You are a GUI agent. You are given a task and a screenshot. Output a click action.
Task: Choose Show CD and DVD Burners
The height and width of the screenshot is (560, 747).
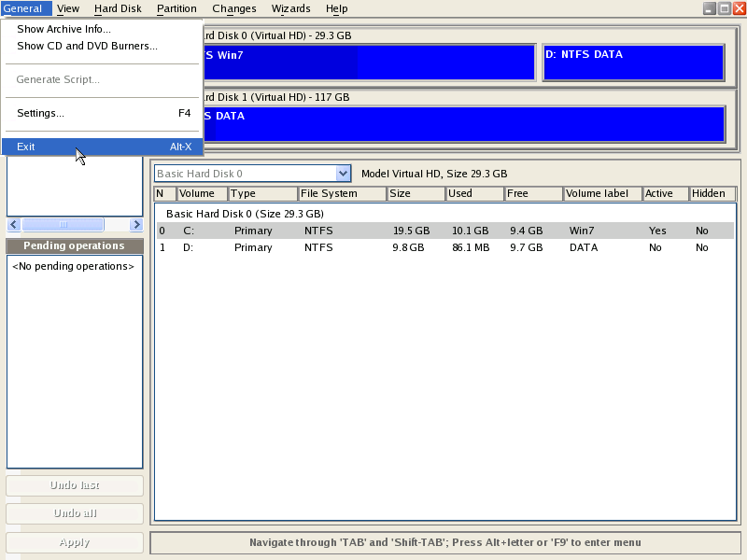pyautogui.click(x=87, y=46)
